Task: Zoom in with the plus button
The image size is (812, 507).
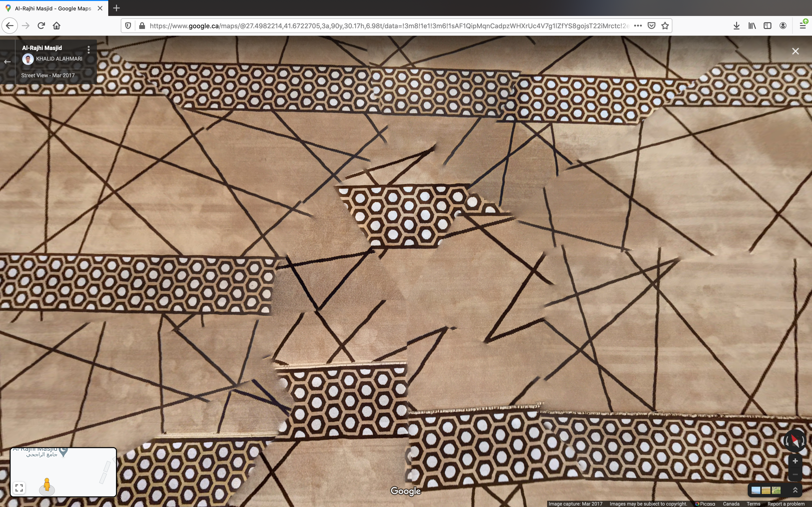Action: [x=795, y=461]
